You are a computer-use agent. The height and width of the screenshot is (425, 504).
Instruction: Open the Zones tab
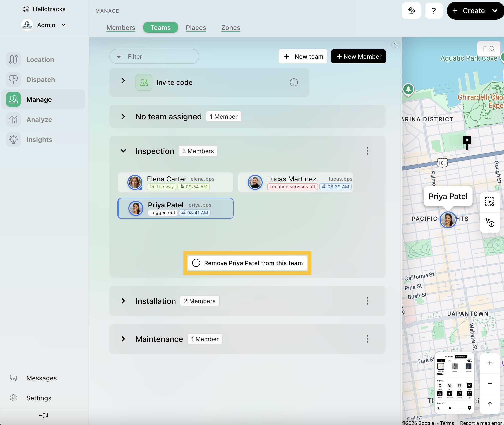[x=230, y=28]
